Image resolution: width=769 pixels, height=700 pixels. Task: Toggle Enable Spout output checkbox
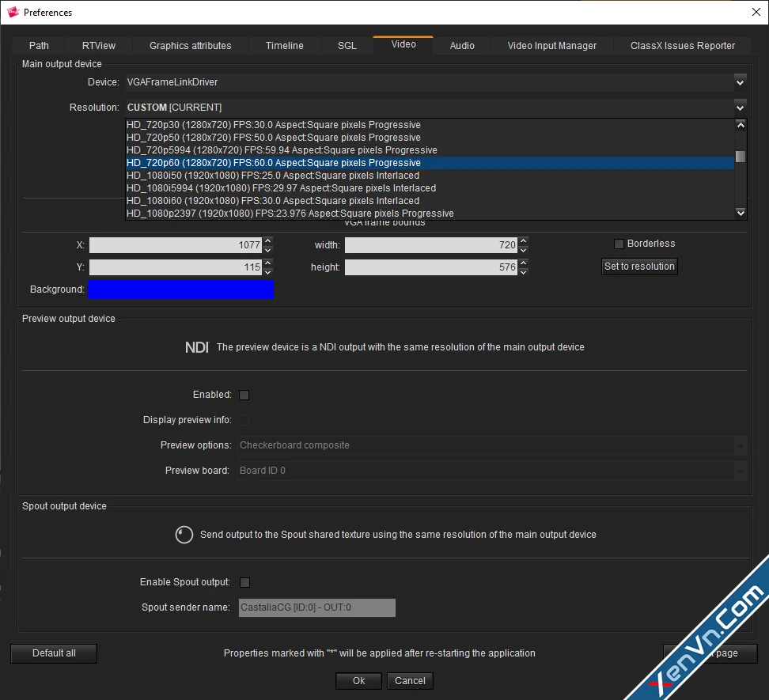click(x=244, y=582)
